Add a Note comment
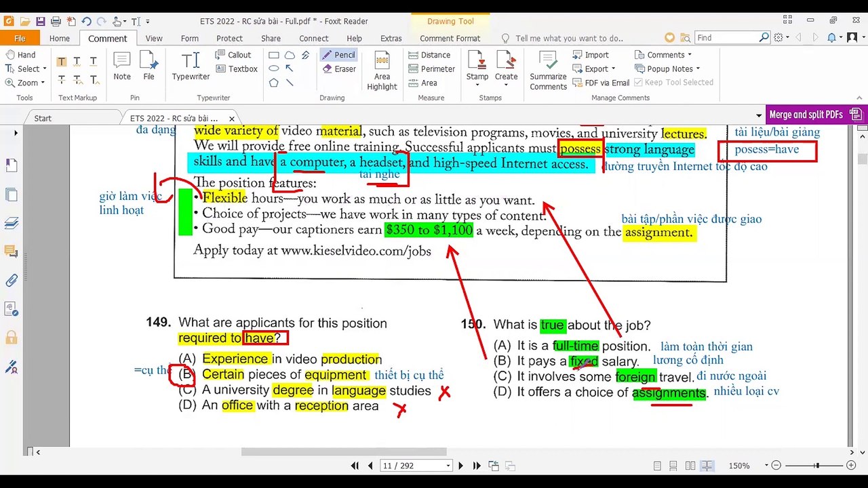This screenshot has height=488, width=868. click(x=122, y=66)
